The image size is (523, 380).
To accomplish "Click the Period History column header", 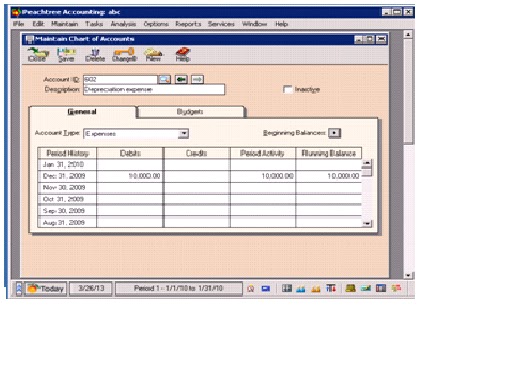I will click(x=67, y=153).
